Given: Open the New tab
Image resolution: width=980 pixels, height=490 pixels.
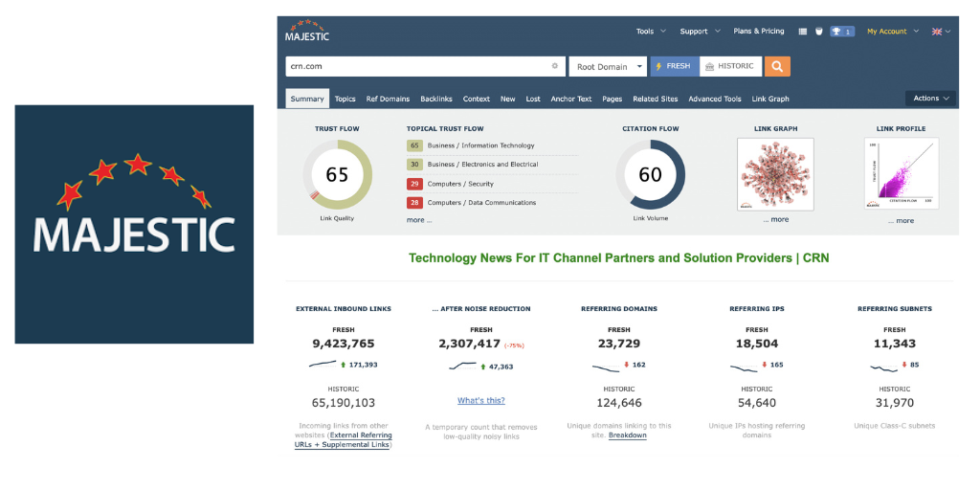Looking at the screenshot, I should 507,99.
